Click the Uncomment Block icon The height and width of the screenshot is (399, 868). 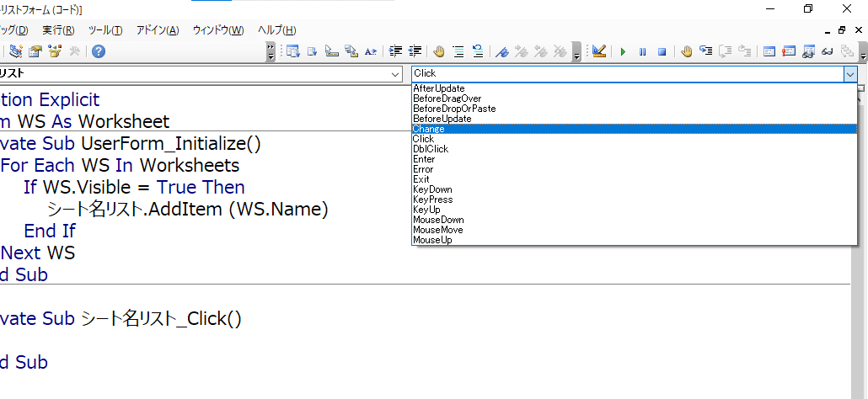click(x=478, y=51)
